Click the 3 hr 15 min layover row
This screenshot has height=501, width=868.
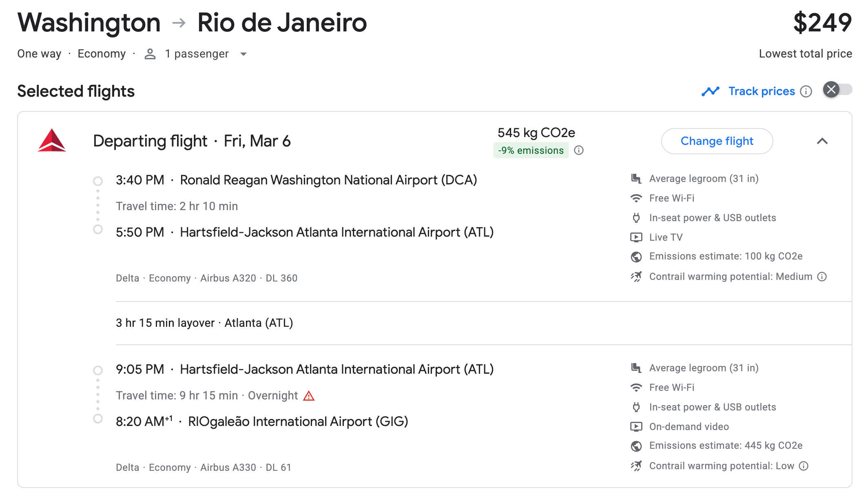click(484, 323)
